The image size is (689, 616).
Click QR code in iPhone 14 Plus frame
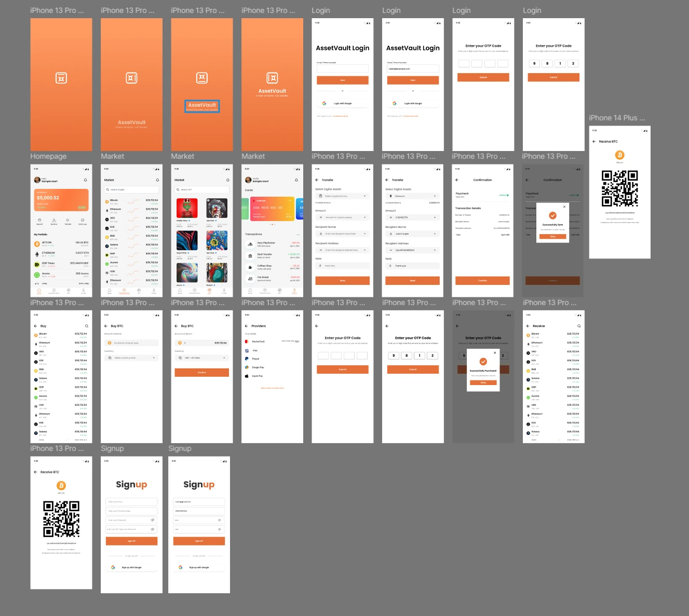point(620,189)
